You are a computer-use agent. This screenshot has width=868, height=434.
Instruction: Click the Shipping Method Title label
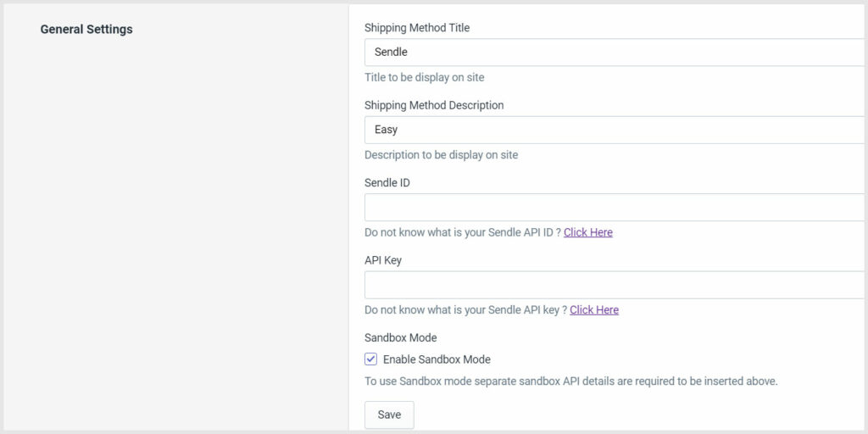coord(417,28)
